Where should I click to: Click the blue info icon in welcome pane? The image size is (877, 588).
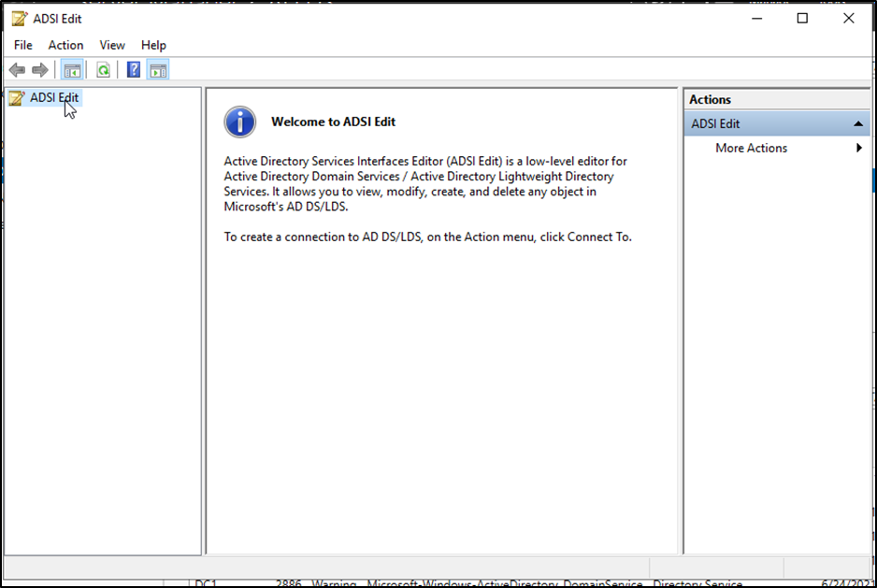(240, 122)
